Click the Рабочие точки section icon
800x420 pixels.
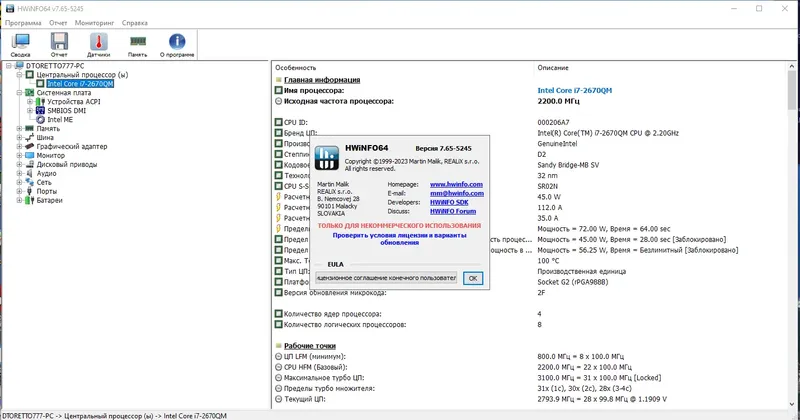pyautogui.click(x=279, y=345)
